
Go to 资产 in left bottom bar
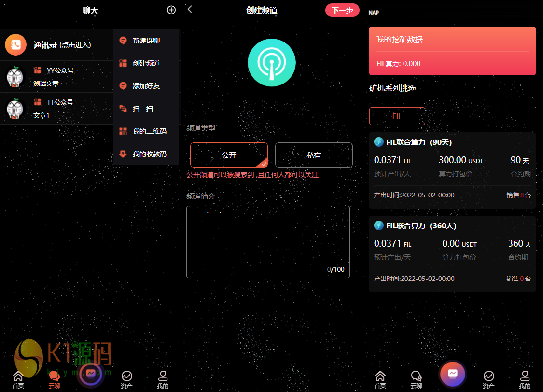[x=127, y=380]
